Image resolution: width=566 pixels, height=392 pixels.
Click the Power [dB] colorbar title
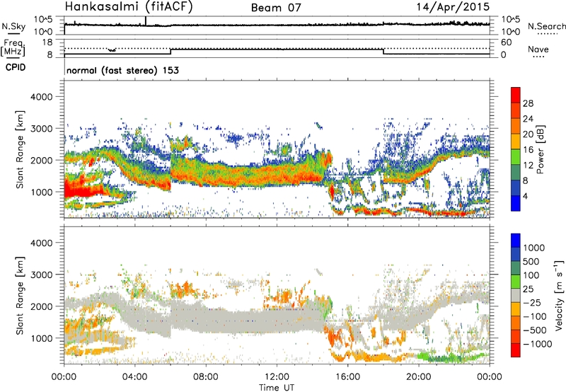pos(540,149)
